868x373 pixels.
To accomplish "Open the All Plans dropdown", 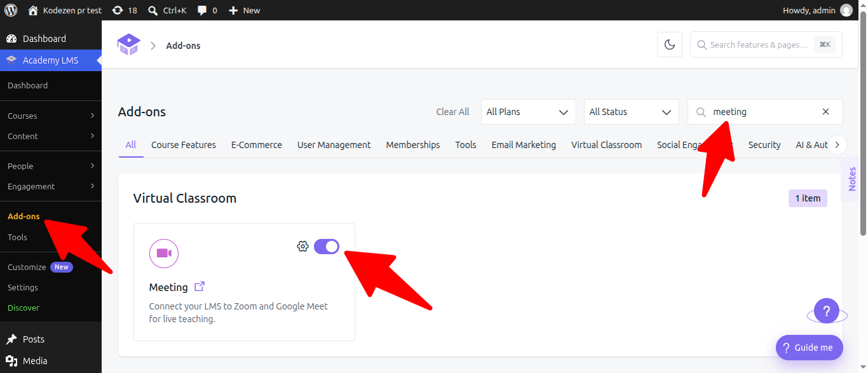I will [529, 112].
